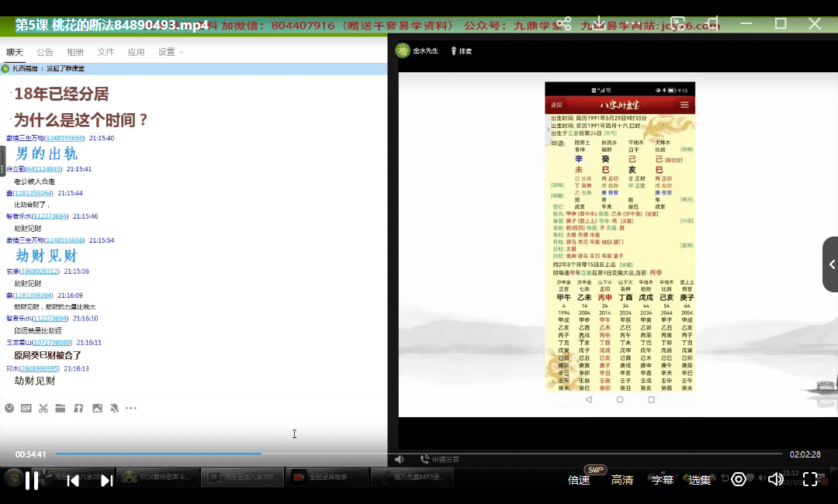Skip to the next video
838x504 pixels.
click(x=107, y=481)
